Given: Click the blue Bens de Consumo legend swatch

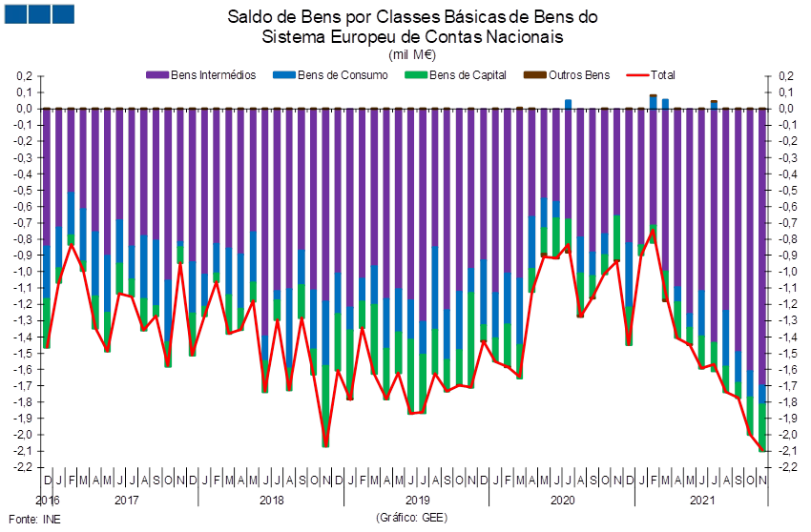Looking at the screenshot, I should [284, 75].
